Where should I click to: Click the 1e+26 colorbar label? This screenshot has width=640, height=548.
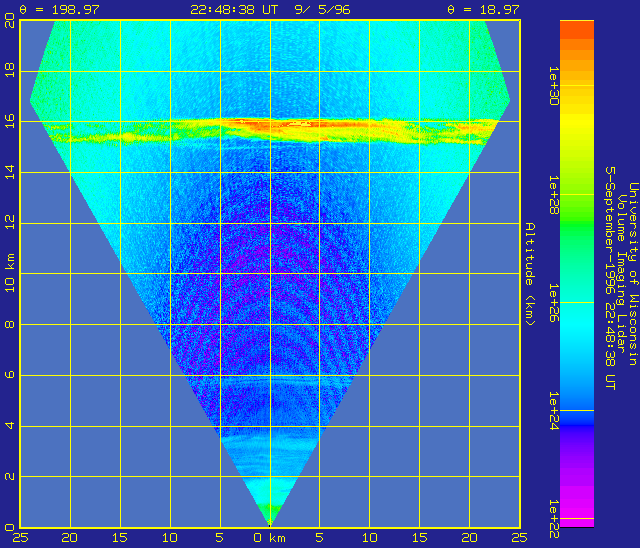tap(553, 303)
